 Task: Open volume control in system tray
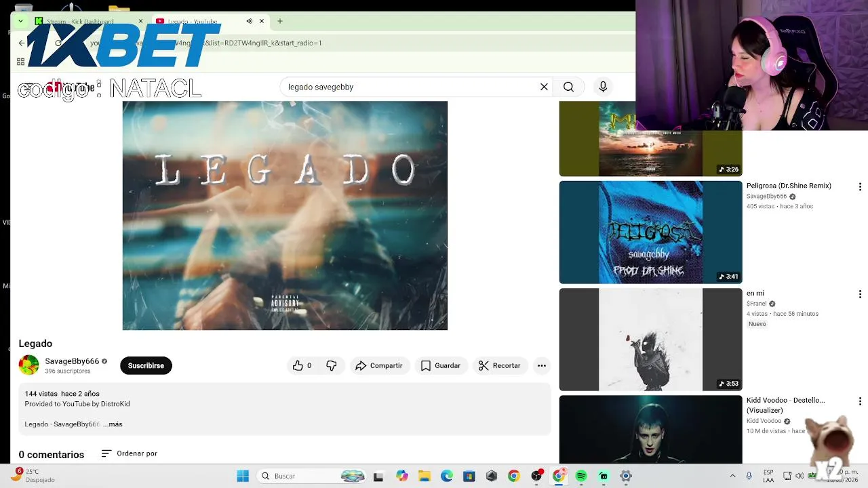pyautogui.click(x=800, y=476)
